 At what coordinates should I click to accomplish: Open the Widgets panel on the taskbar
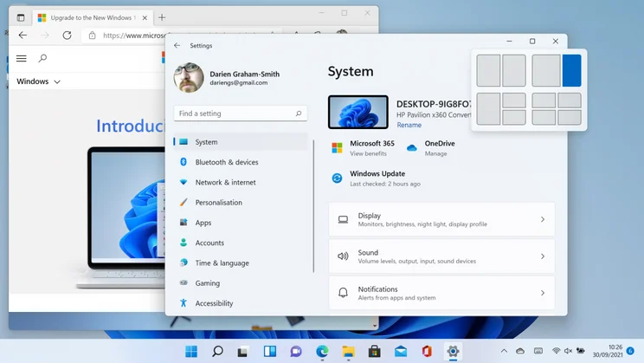[x=270, y=352]
